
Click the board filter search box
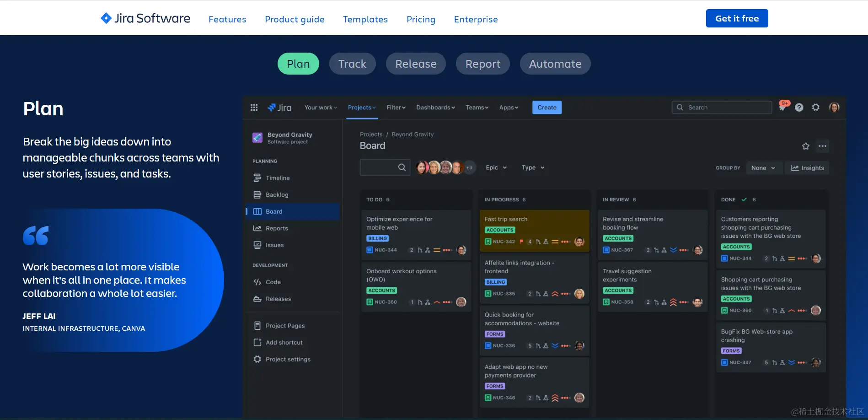click(x=385, y=167)
